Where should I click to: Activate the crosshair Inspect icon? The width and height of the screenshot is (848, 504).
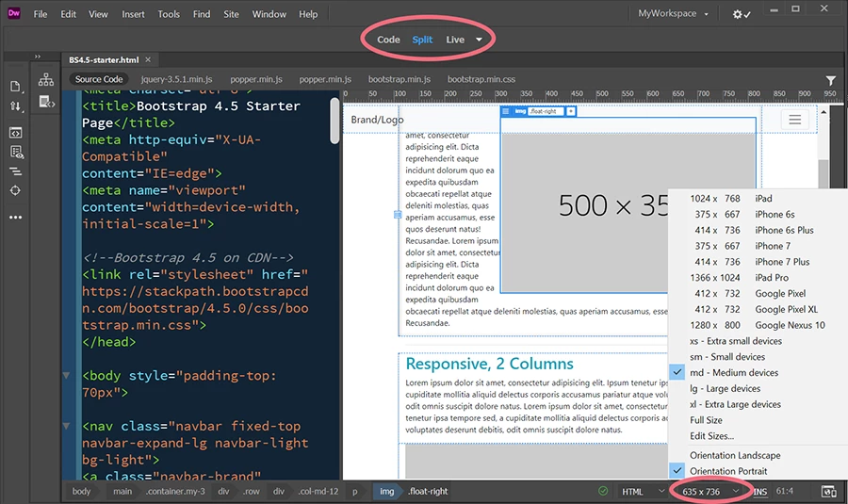(15, 190)
